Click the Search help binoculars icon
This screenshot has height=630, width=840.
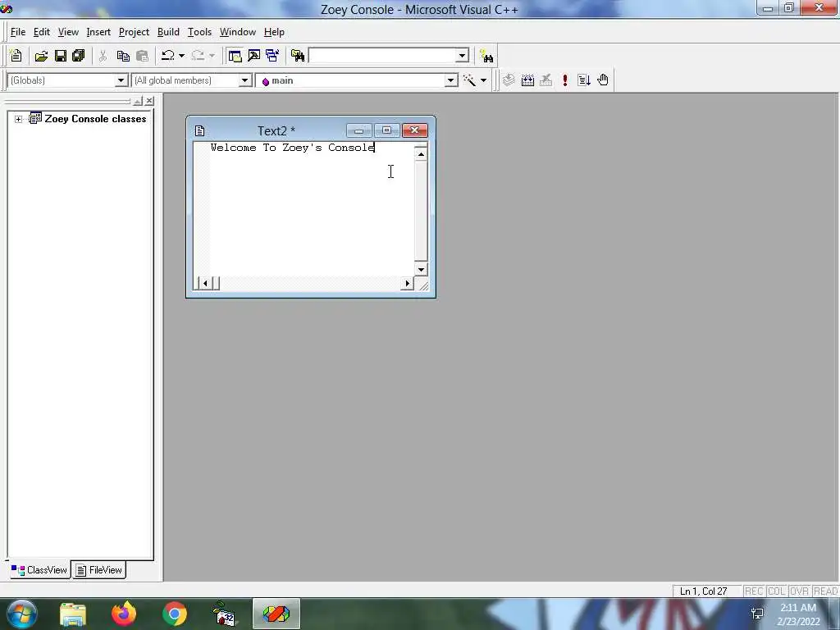486,56
